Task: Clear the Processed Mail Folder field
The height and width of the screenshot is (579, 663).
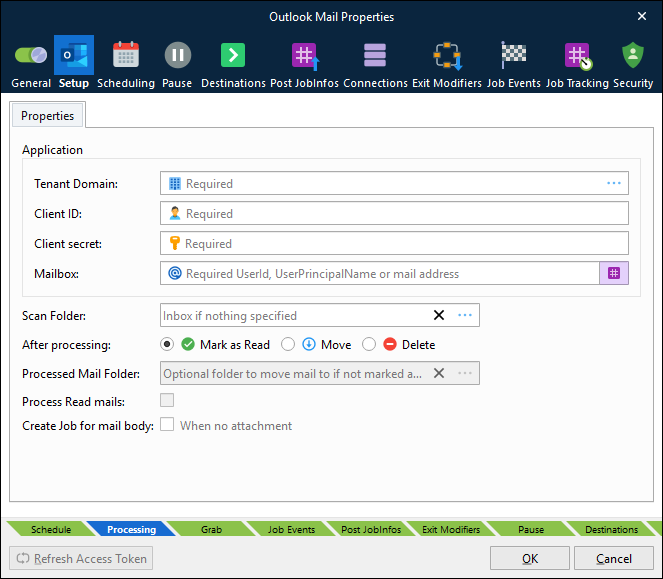Action: 439,373
